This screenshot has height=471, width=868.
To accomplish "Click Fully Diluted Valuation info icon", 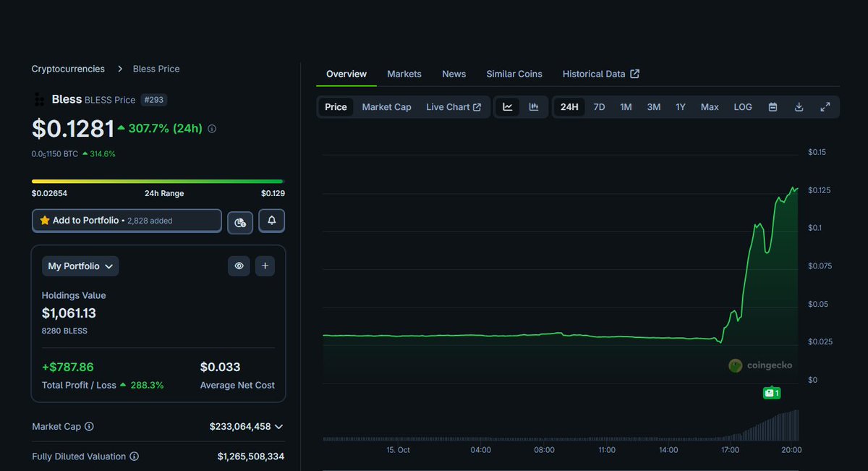I will [134, 457].
